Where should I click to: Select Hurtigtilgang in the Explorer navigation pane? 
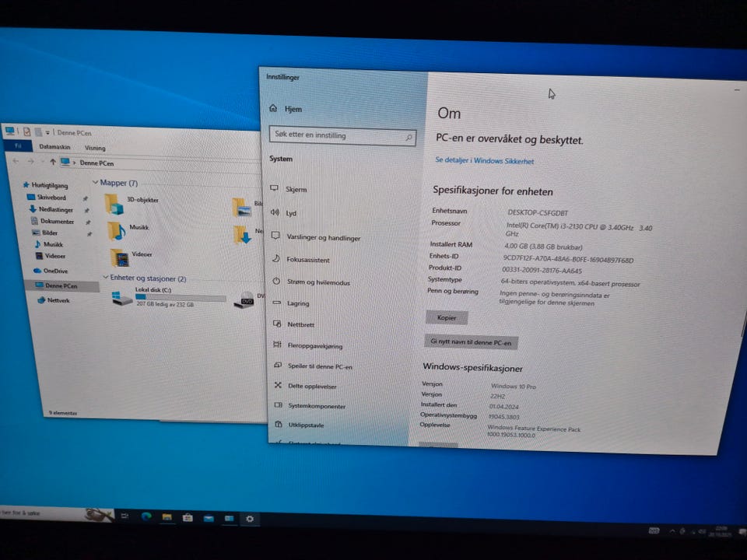(45, 185)
